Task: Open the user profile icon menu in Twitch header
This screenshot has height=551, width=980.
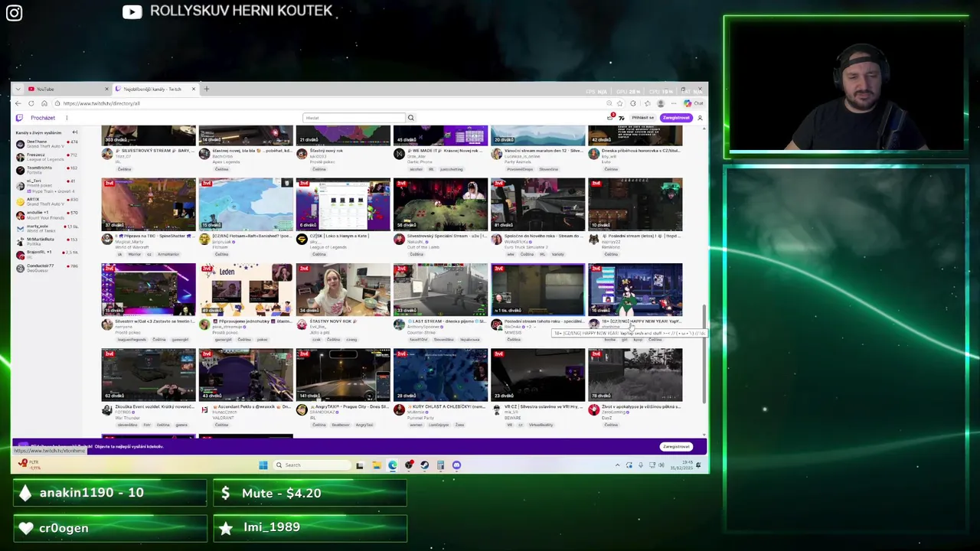Action: click(x=700, y=118)
